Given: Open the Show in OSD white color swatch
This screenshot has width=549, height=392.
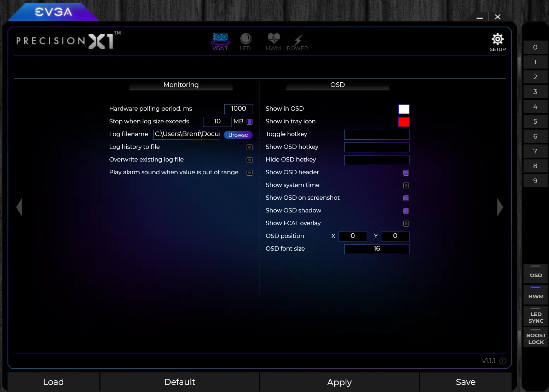Looking at the screenshot, I should pyautogui.click(x=404, y=109).
